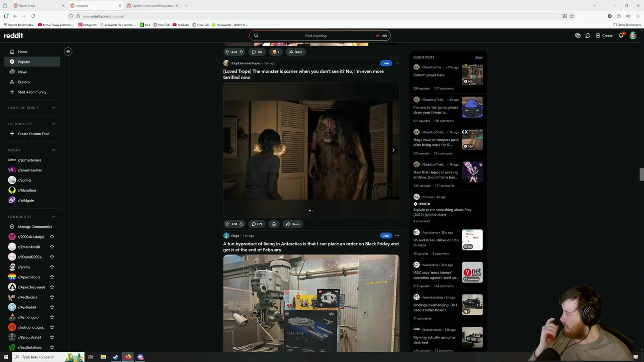The height and width of the screenshot is (362, 644).
Task: Go to Home in sidebar
Action: [x=32, y=52]
